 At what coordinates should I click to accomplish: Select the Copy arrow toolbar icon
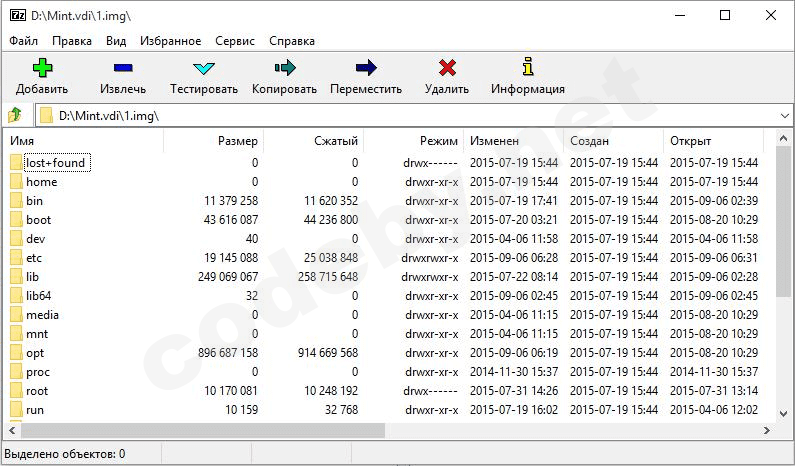pos(284,68)
